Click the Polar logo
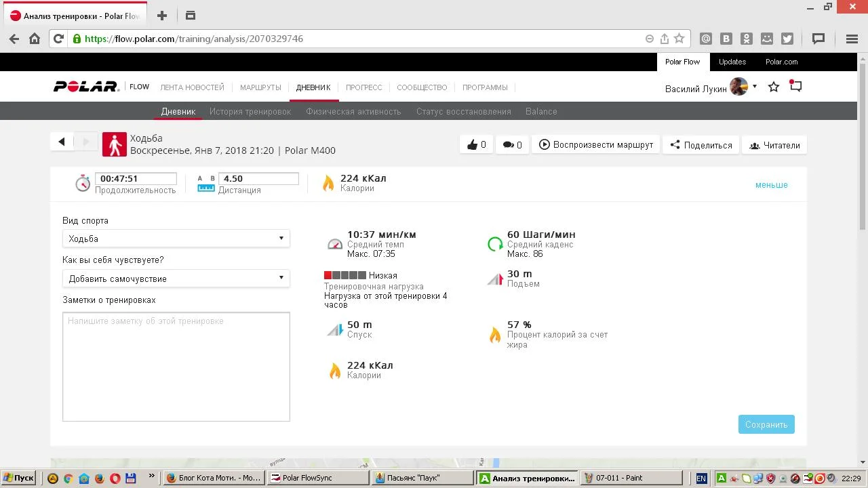868x488 pixels. pos(86,87)
